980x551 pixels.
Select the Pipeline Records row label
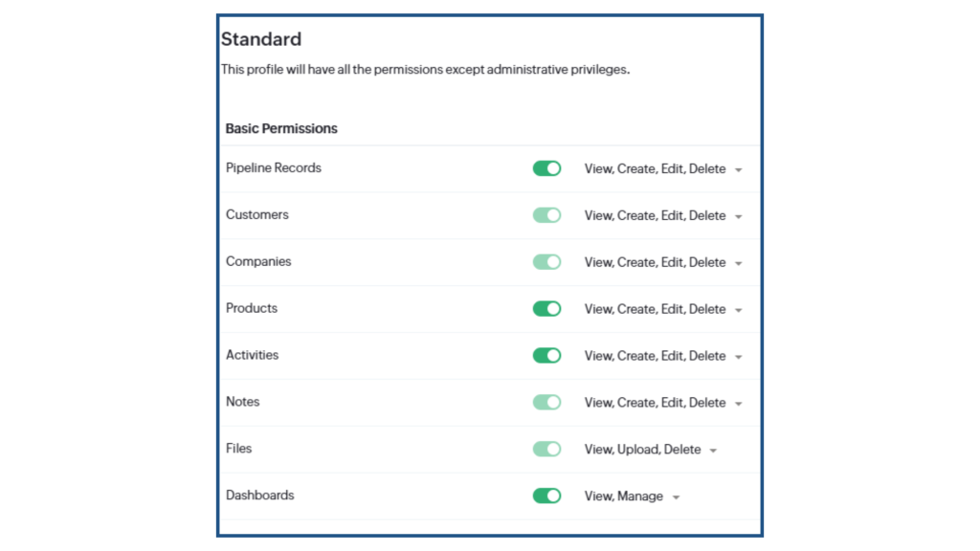click(x=273, y=168)
